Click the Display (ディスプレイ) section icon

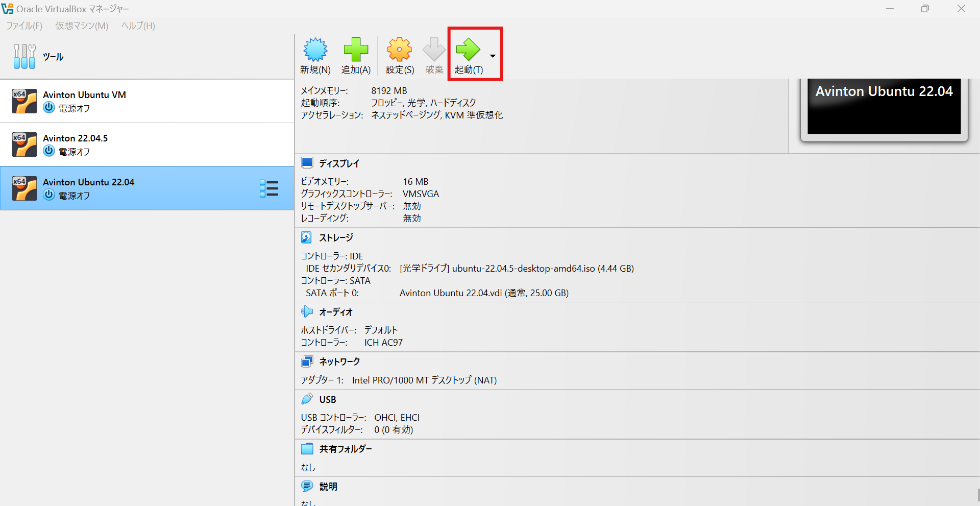(x=307, y=163)
